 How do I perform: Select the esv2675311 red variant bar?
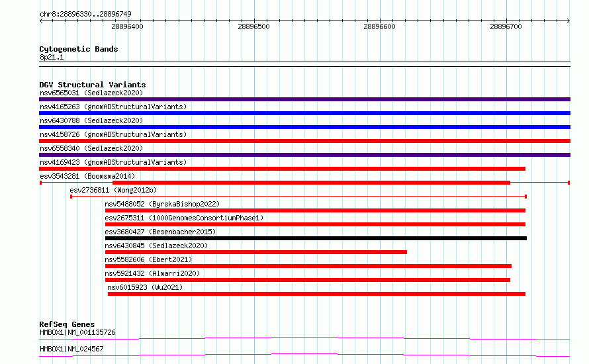click(315, 224)
